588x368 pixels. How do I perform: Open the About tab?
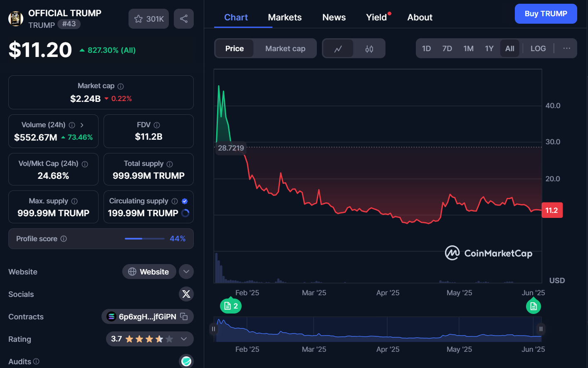[420, 17]
